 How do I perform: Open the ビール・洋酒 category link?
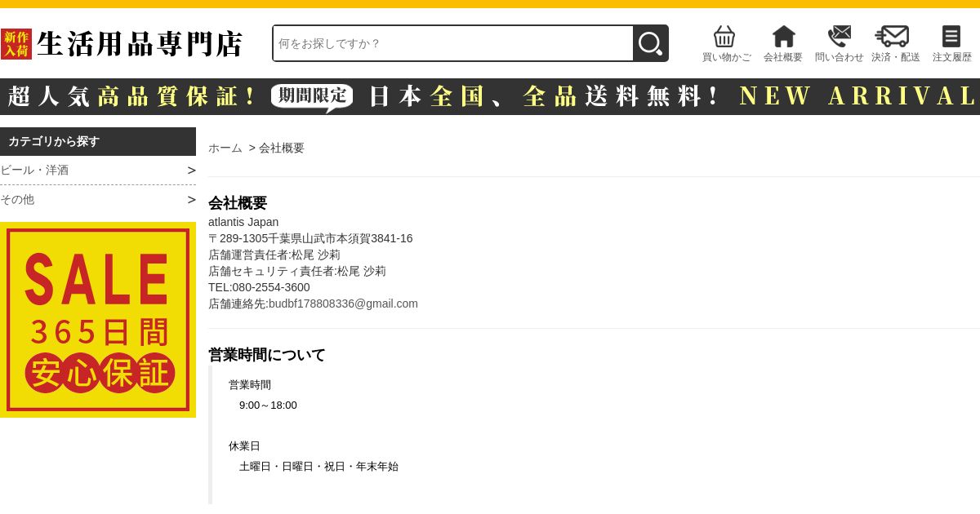(34, 171)
